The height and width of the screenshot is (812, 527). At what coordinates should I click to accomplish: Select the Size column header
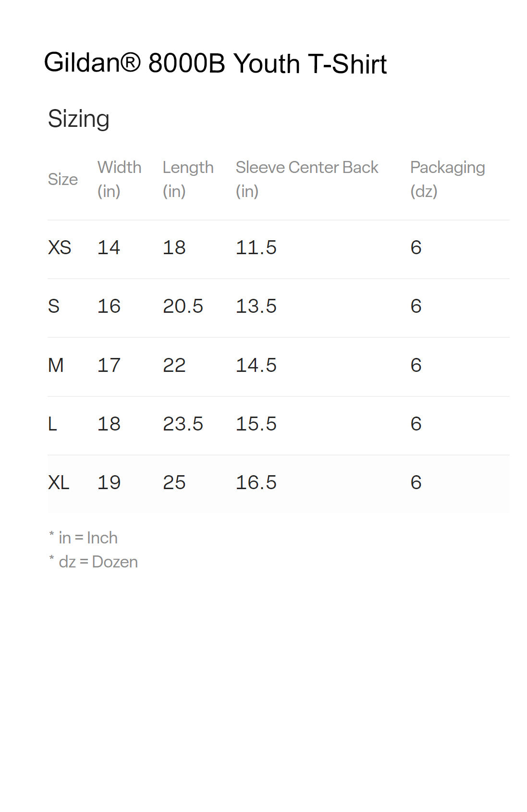click(63, 179)
